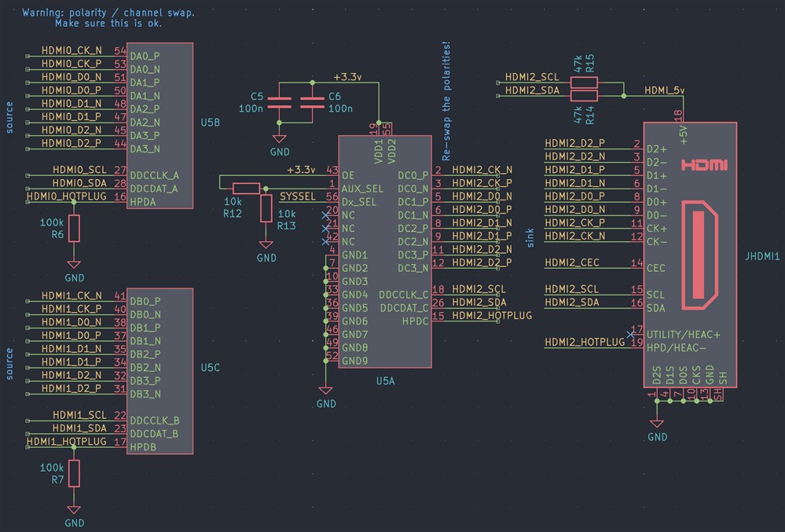The image size is (785, 532).
Task: Select the U5C reference label
Action: click(211, 368)
